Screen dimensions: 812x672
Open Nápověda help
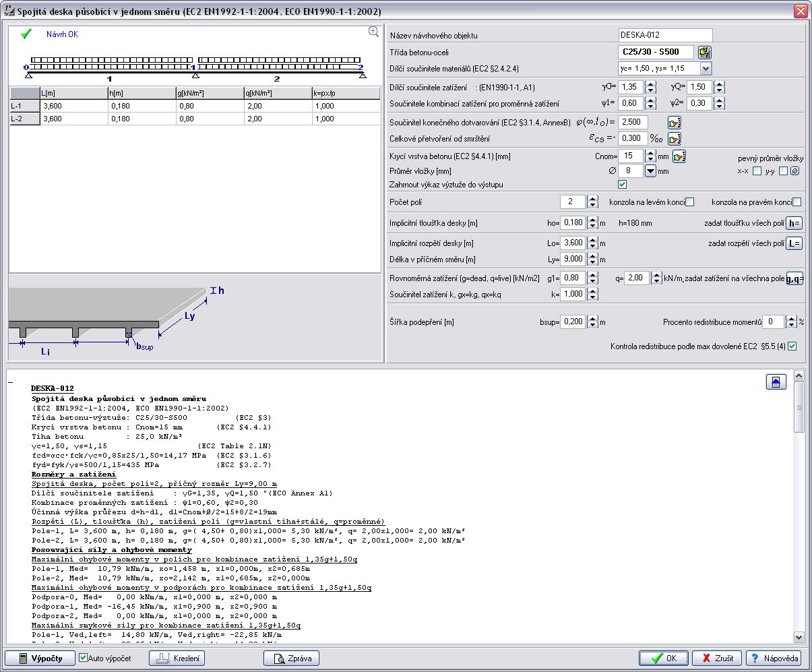tap(774, 659)
